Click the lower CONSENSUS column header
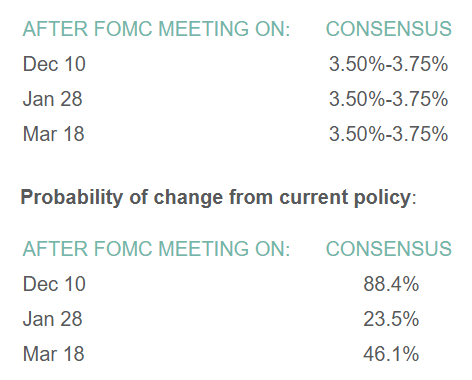The height and width of the screenshot is (380, 472). 389,249
